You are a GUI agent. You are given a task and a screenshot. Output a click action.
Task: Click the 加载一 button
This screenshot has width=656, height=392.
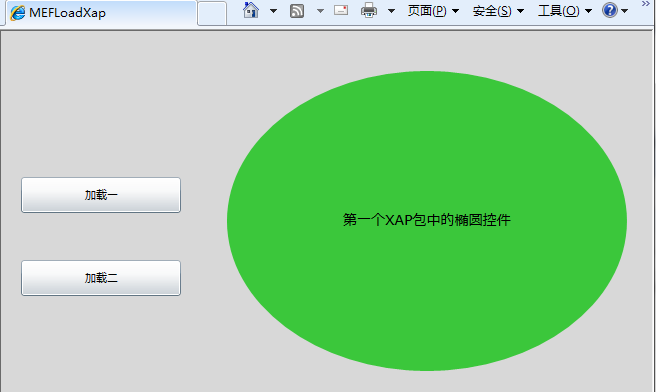(101, 195)
